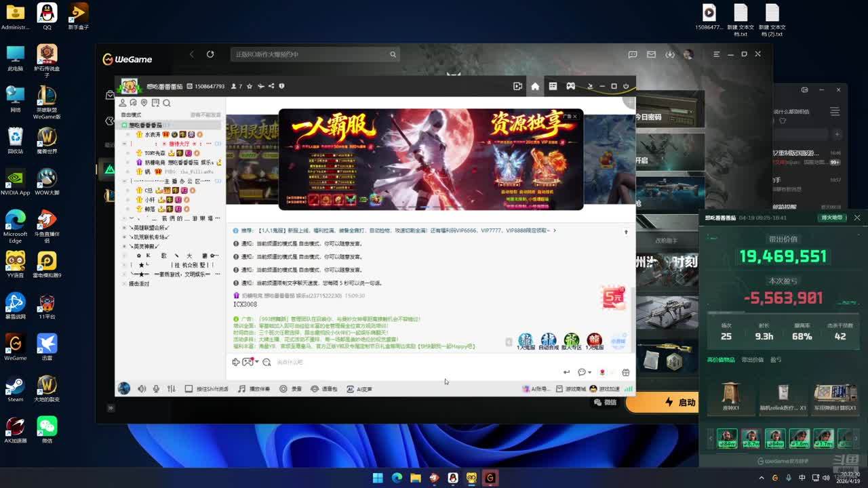Screen dimensions: 868x488
Task: Toggle the 按住Shift说话 push-to-talk checkbox
Action: [189, 389]
